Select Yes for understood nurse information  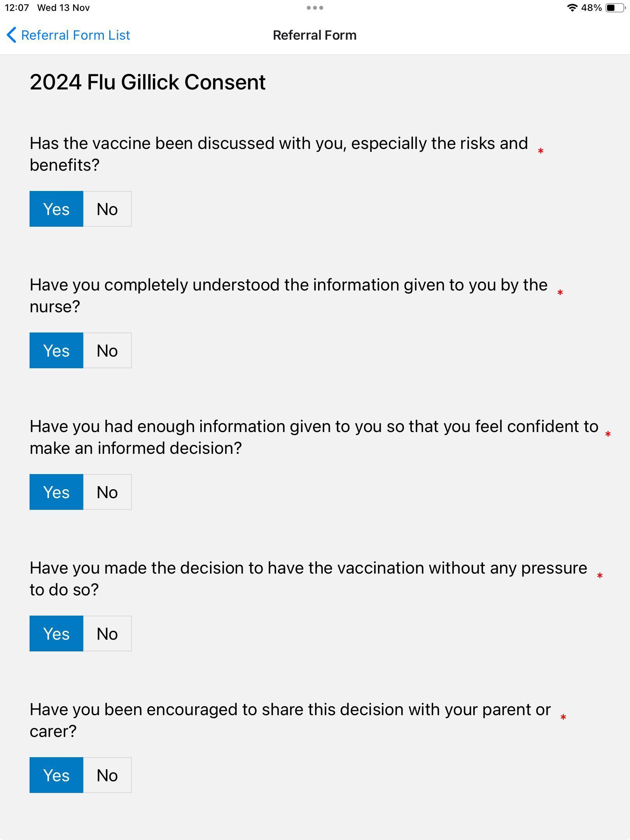[56, 350]
